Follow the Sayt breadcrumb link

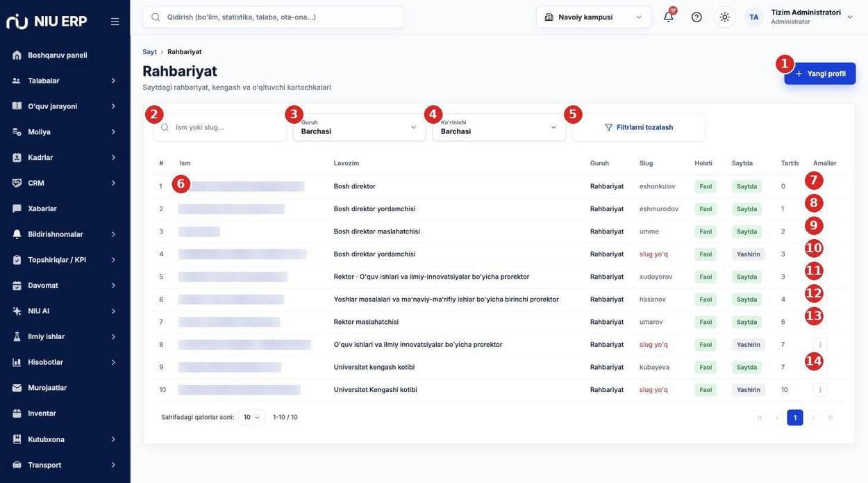point(149,51)
